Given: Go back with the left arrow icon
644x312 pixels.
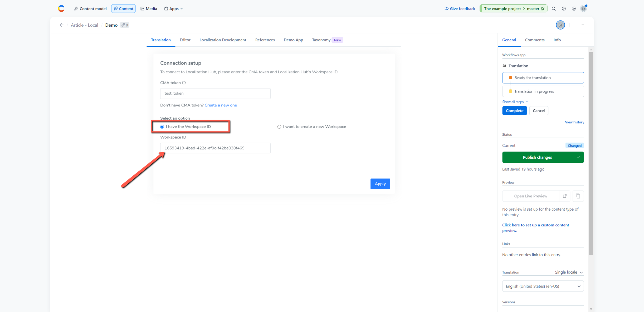Looking at the screenshot, I should coord(62,25).
